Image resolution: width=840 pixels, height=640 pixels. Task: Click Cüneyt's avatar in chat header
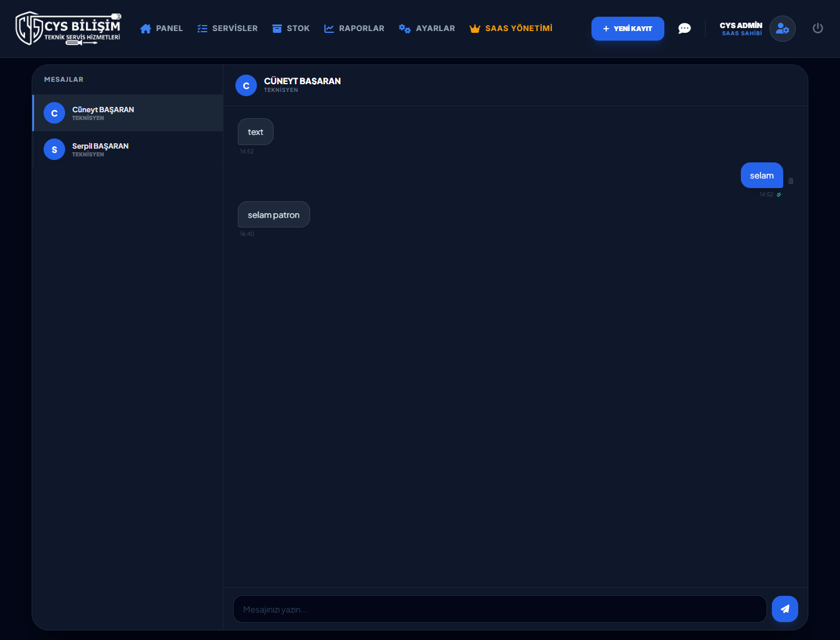click(246, 86)
